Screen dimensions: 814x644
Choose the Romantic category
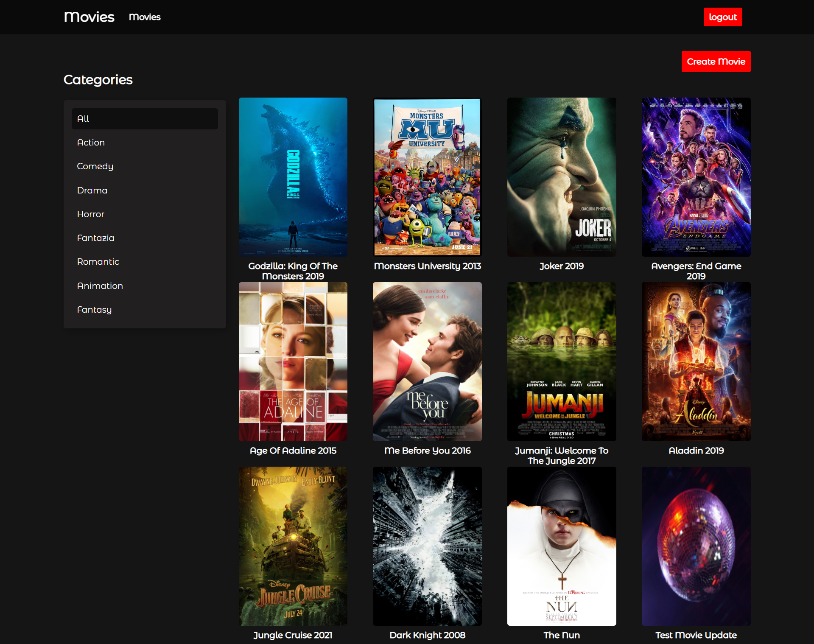point(145,262)
